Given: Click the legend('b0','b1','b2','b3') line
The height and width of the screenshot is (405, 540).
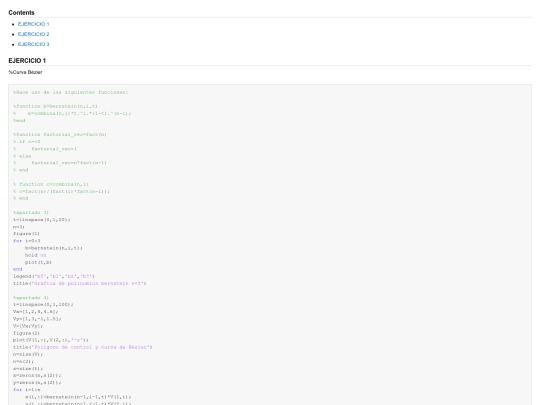Looking at the screenshot, I should point(54,276).
